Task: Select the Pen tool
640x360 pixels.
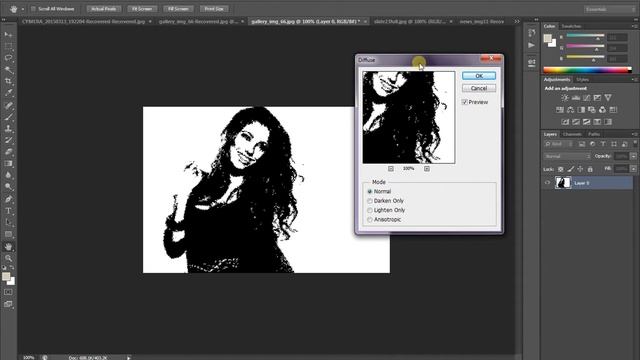Action: [x=8, y=199]
